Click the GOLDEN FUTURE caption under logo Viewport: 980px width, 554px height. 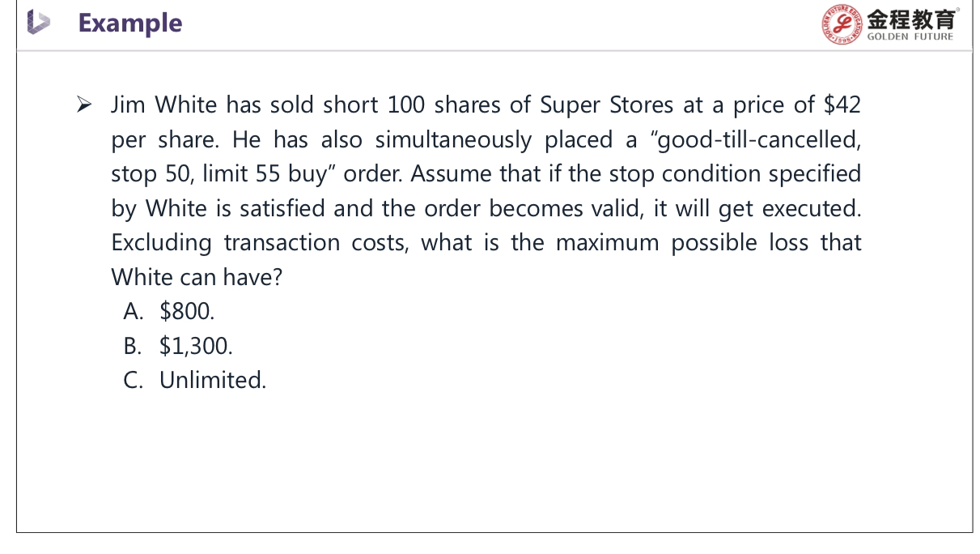click(910, 36)
